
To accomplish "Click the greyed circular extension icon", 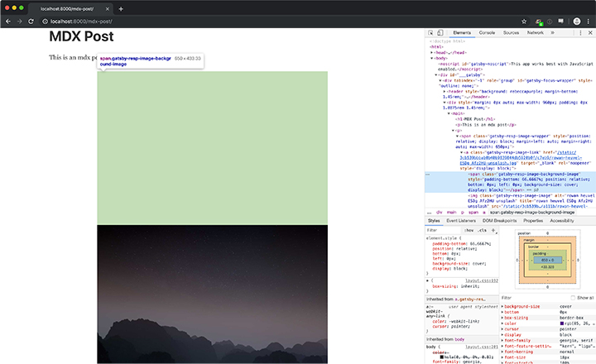I will (x=550, y=22).
